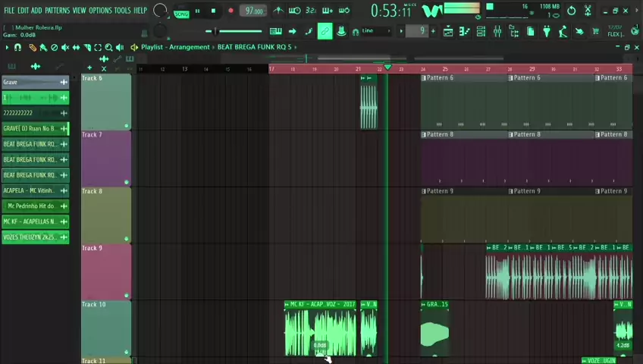Click the plus icon in picker panel
The image size is (643, 364).
tap(89, 68)
